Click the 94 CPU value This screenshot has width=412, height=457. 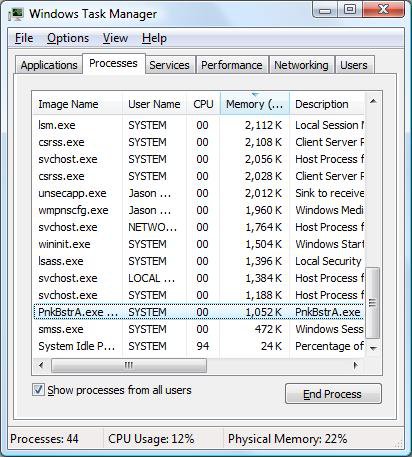click(203, 346)
